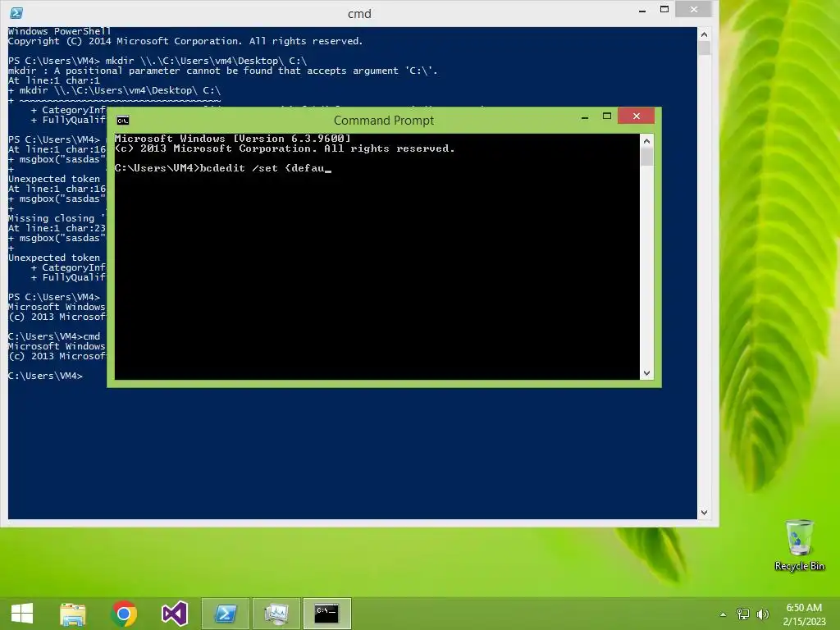The image size is (840, 630).
Task: Click Command Prompt scrollbar up arrow
Action: [x=646, y=141]
